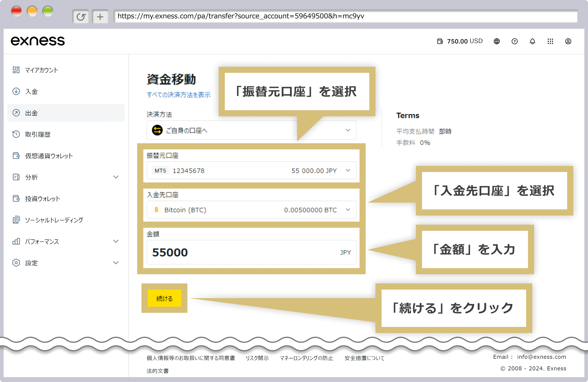Open the help question mark icon
Viewport: 588px width, 382px height.
[x=514, y=41]
